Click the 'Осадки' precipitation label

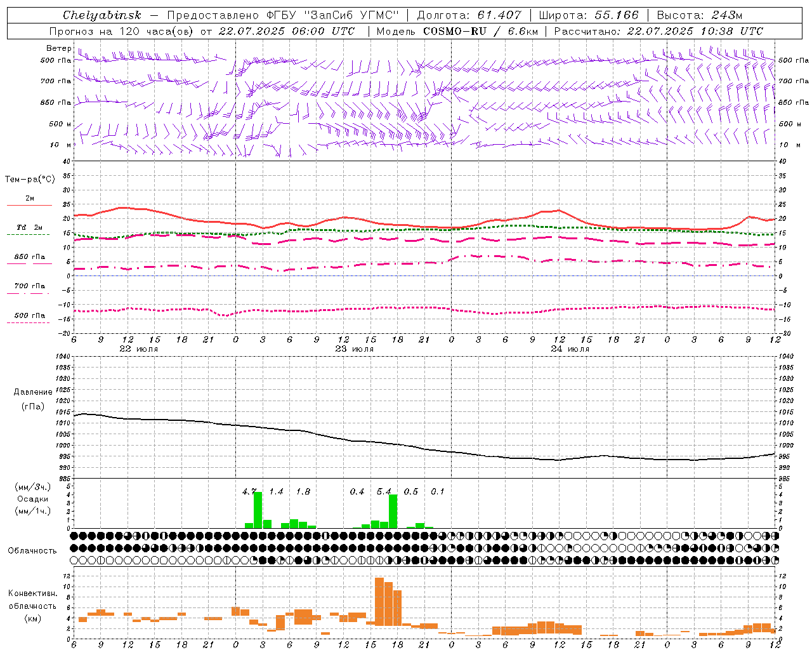coord(33,499)
